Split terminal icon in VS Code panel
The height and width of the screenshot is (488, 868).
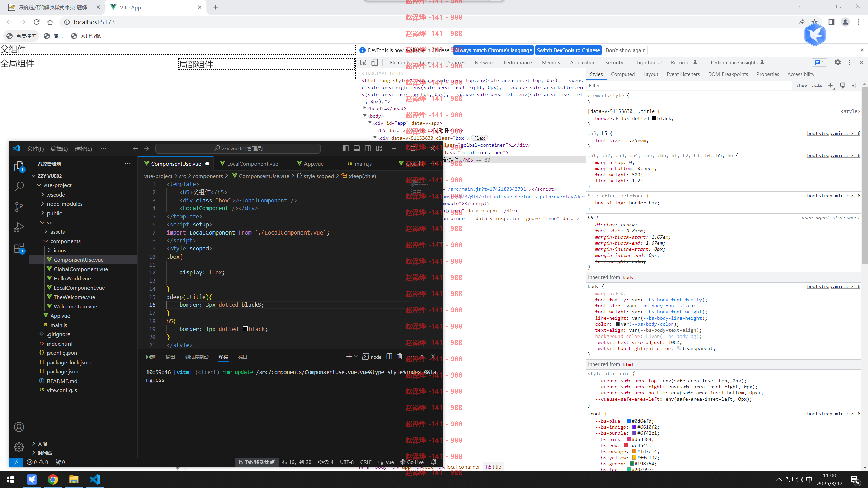pos(389,357)
